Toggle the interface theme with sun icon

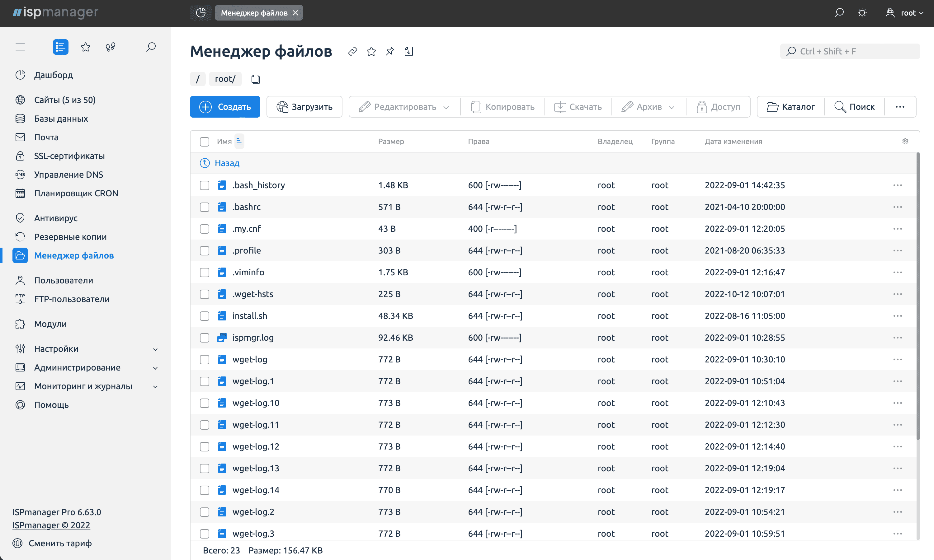tap(862, 12)
